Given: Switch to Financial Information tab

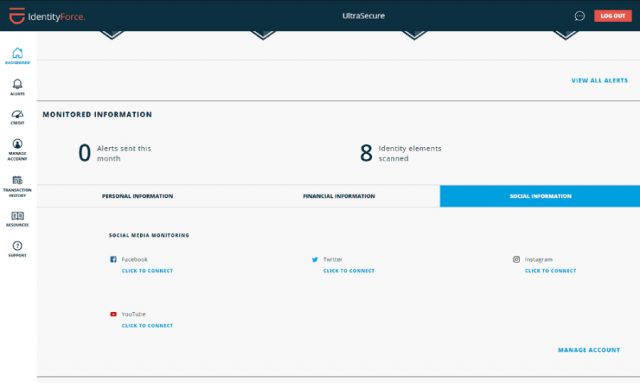Looking at the screenshot, I should [x=339, y=196].
